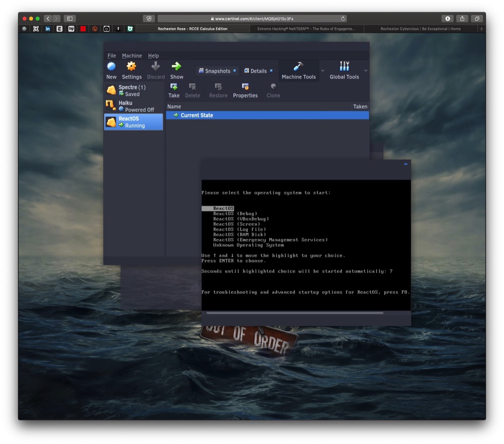Open the Help menu in VirtualBox
Screen dimensions: 504x444
pos(153,55)
